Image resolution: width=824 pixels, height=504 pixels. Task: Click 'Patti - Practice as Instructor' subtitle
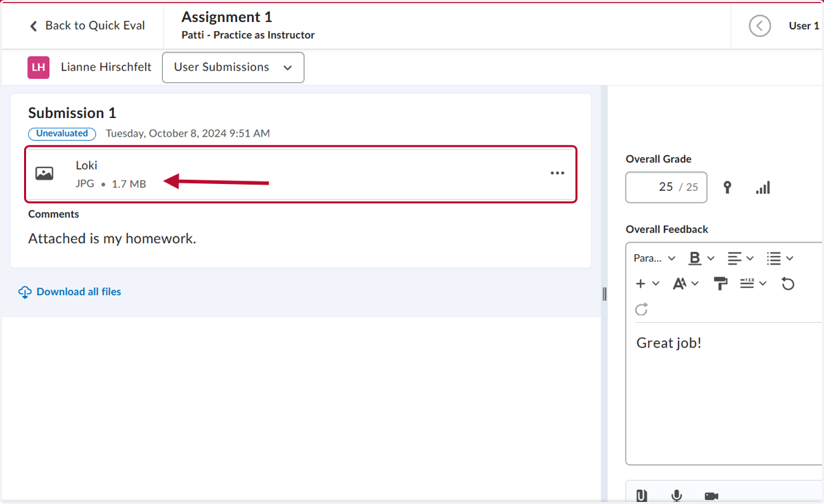pos(248,35)
